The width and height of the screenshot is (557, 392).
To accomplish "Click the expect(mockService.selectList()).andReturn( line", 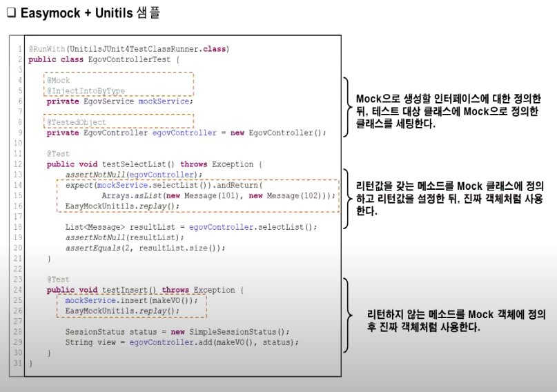I will [x=164, y=185].
